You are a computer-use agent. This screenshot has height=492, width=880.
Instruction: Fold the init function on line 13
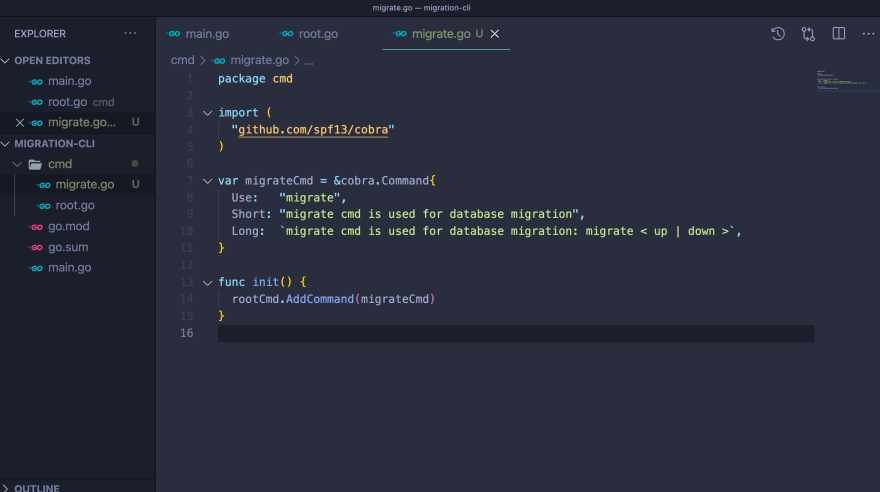[207, 282]
